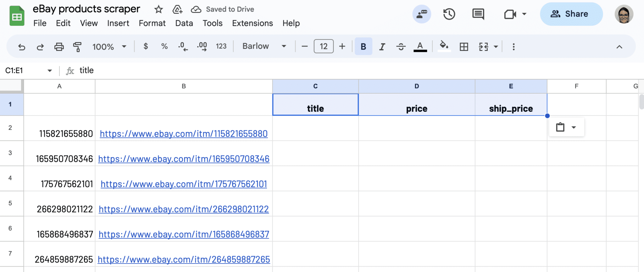Toggle Italic formatting
644x272 pixels.
[x=382, y=47]
